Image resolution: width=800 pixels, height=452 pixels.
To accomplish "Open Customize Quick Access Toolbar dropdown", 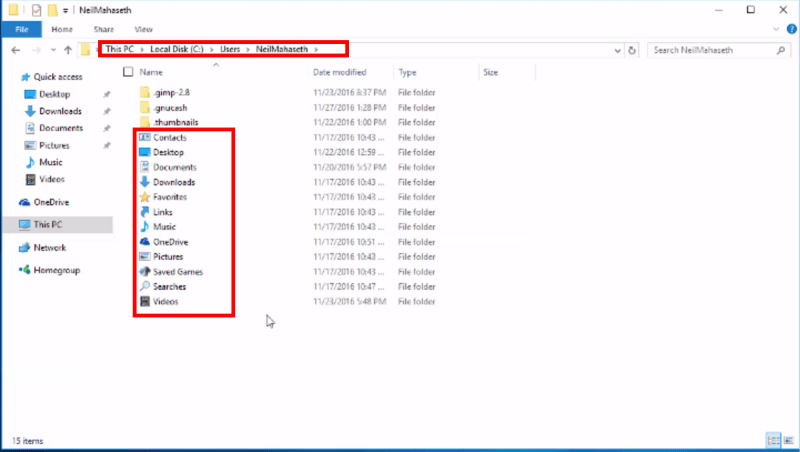I will tap(66, 10).
